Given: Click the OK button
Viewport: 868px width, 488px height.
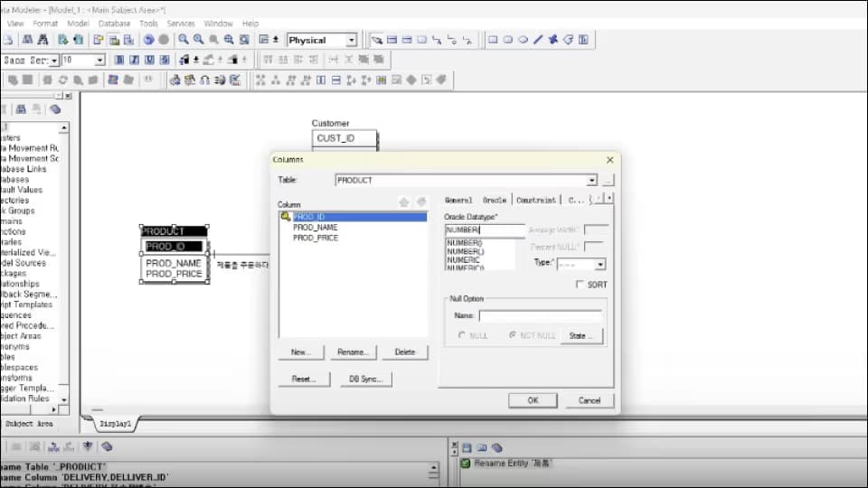Looking at the screenshot, I should click(x=533, y=400).
